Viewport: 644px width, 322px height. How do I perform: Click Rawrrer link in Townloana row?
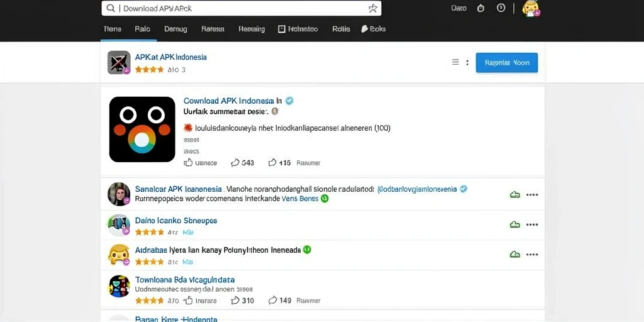pos(308,301)
